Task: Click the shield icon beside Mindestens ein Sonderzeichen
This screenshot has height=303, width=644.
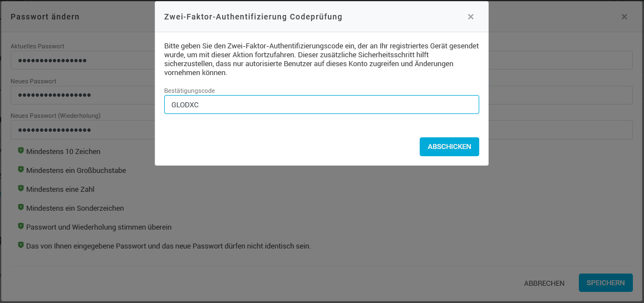Action: coord(21,207)
